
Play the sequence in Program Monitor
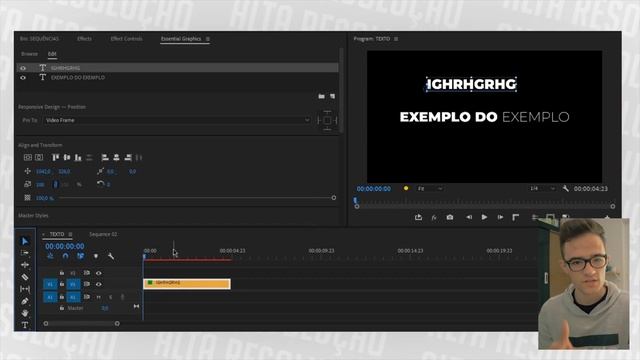coord(484,217)
